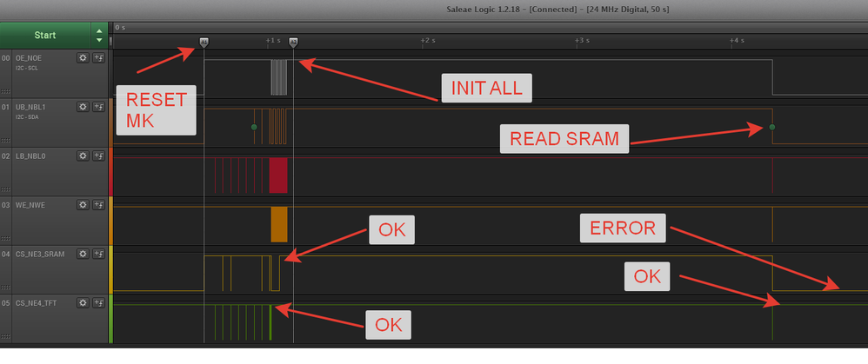868x364 pixels.
Task: Expand capture options arrows beside Start
Action: pos(99,36)
